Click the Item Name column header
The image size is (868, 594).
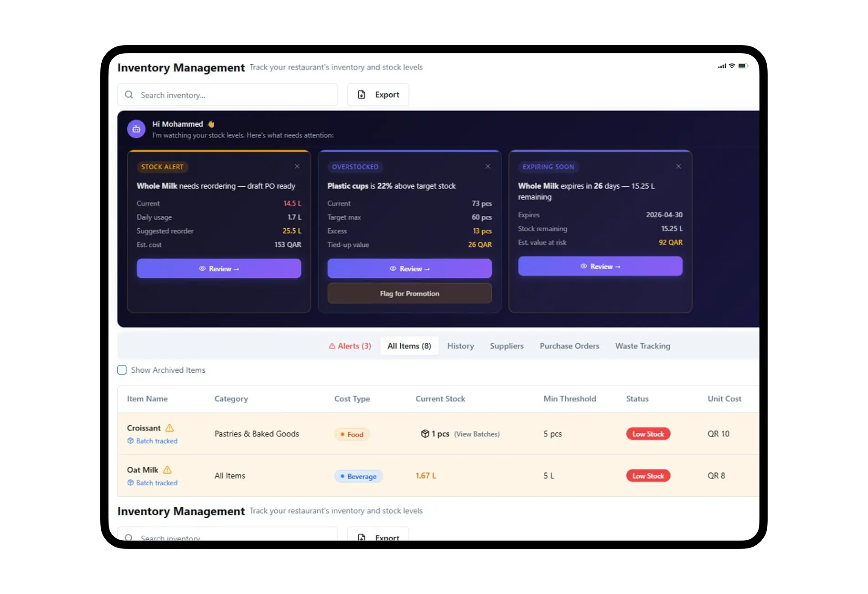(x=147, y=399)
